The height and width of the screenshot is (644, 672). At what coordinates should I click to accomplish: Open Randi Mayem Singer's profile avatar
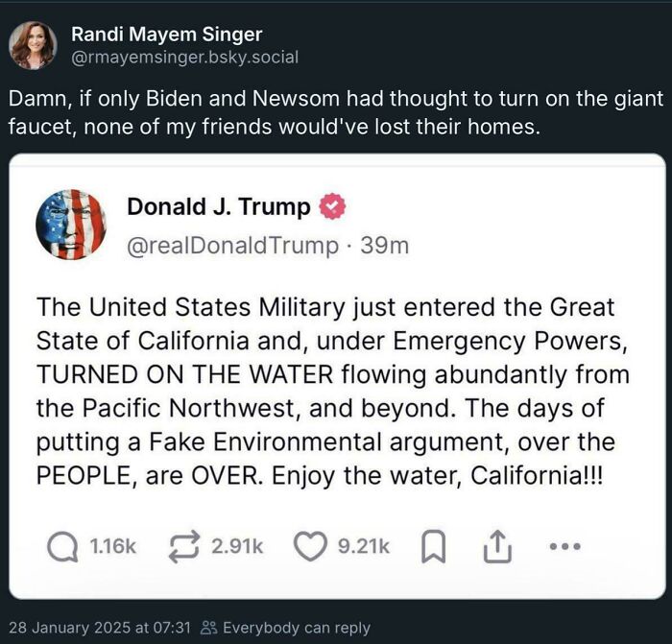[33, 44]
